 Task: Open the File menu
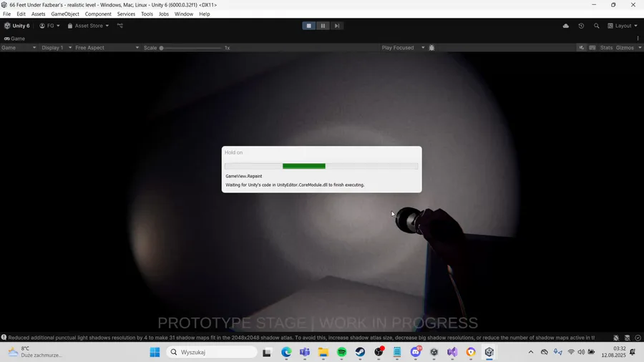coord(7,14)
